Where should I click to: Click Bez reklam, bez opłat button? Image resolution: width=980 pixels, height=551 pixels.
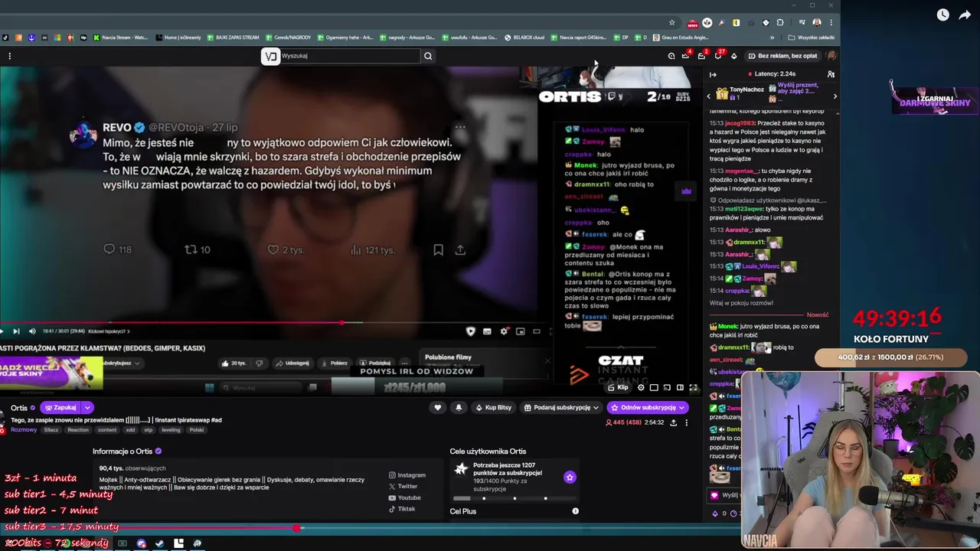coord(782,56)
